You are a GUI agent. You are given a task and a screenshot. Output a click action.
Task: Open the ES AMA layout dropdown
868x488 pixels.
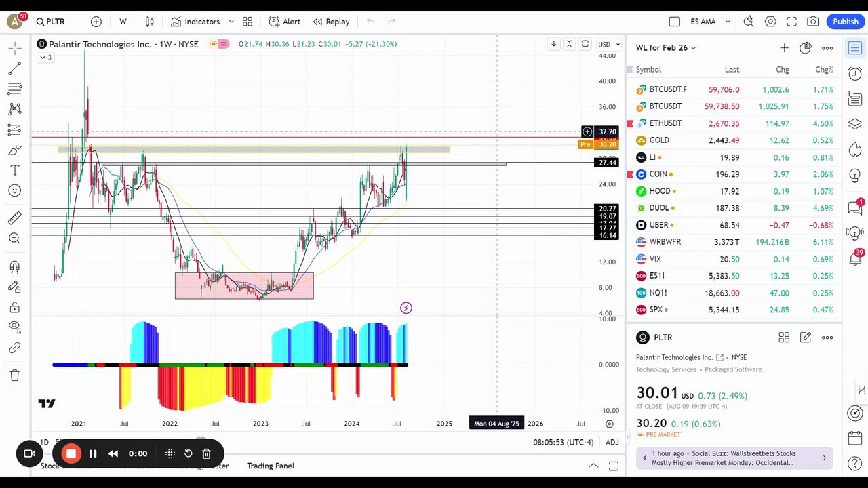click(710, 22)
